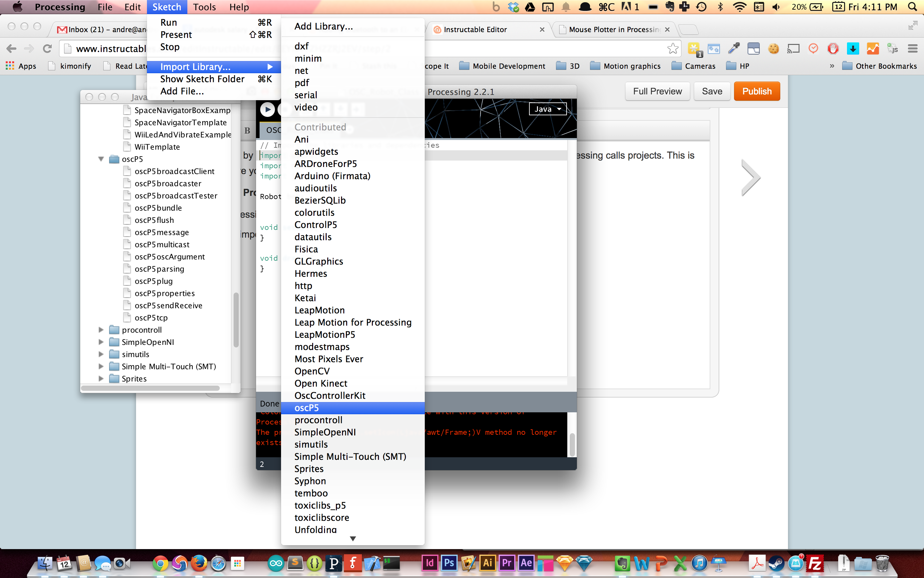Open FileZilla from the Dock
The image size is (924, 578).
pos(815,564)
